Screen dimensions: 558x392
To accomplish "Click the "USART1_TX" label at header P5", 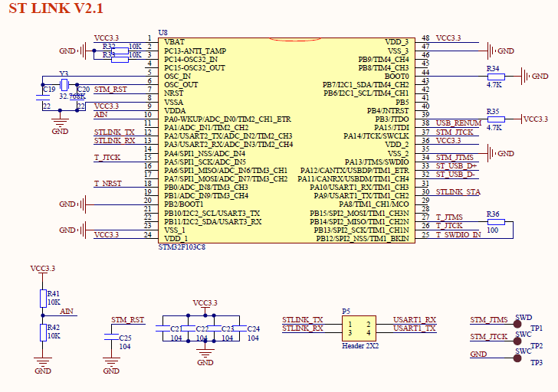I will 415,328.
